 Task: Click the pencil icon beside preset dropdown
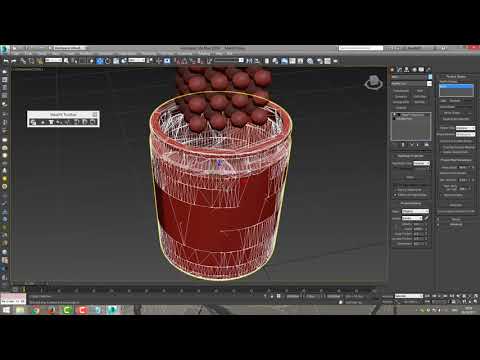pyautogui.click(x=427, y=218)
